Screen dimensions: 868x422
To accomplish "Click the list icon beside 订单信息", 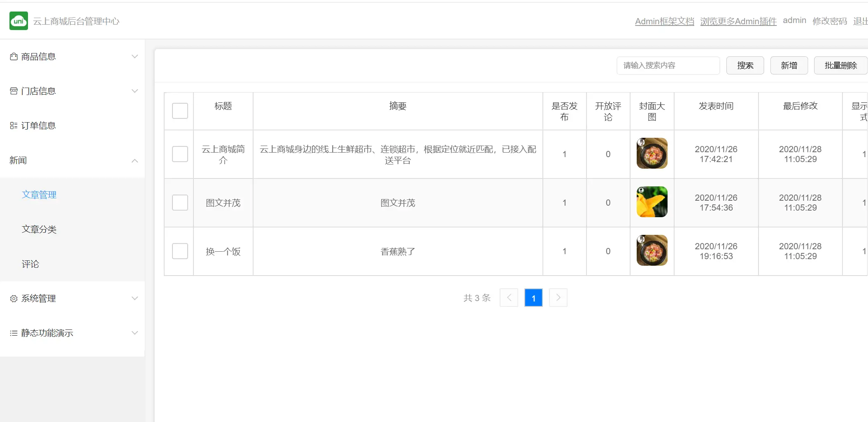I will pos(14,126).
